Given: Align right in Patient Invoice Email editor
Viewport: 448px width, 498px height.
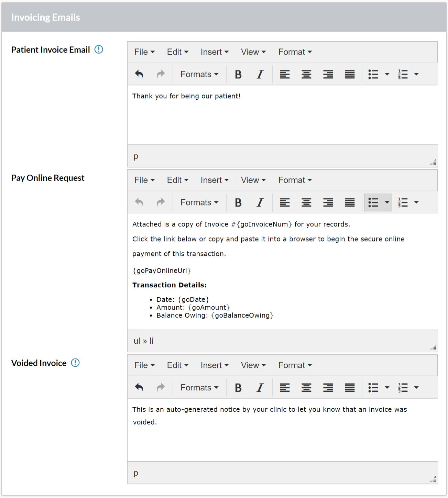Looking at the screenshot, I should pyautogui.click(x=328, y=74).
